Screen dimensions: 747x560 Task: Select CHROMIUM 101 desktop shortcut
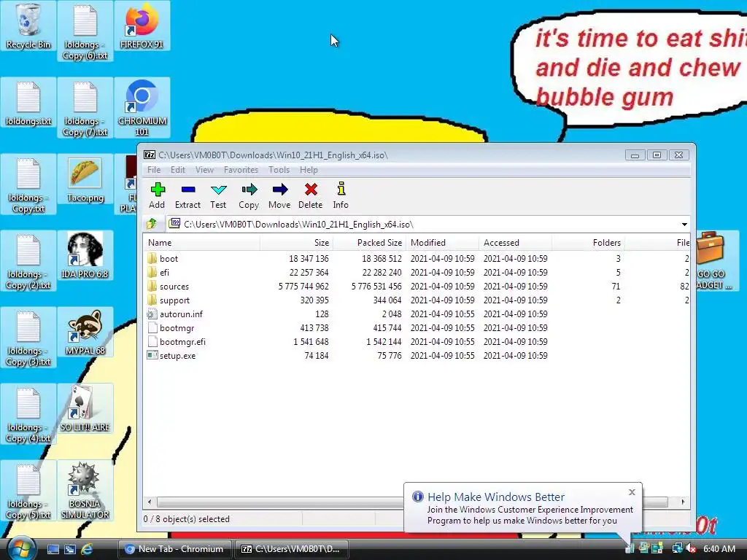tap(142, 108)
